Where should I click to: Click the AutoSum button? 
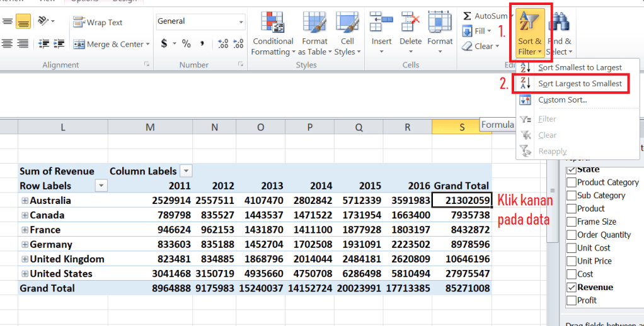(x=485, y=16)
